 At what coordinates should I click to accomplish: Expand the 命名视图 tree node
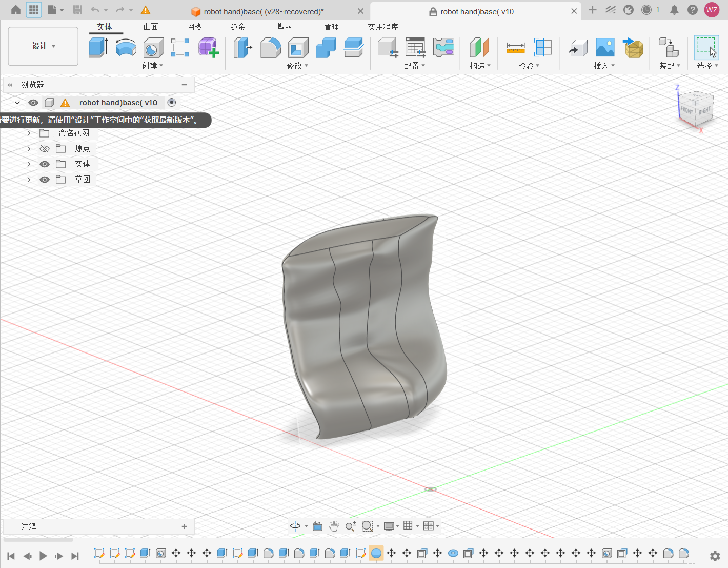click(x=29, y=133)
